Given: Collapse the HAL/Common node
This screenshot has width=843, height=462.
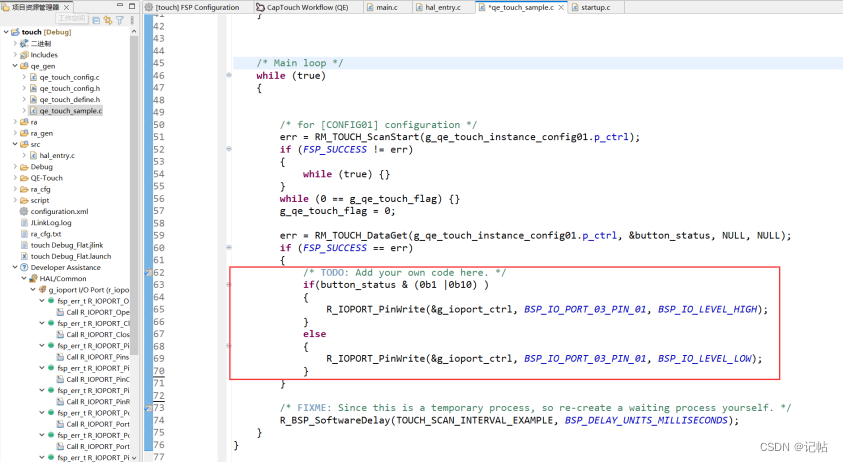Looking at the screenshot, I should (24, 279).
